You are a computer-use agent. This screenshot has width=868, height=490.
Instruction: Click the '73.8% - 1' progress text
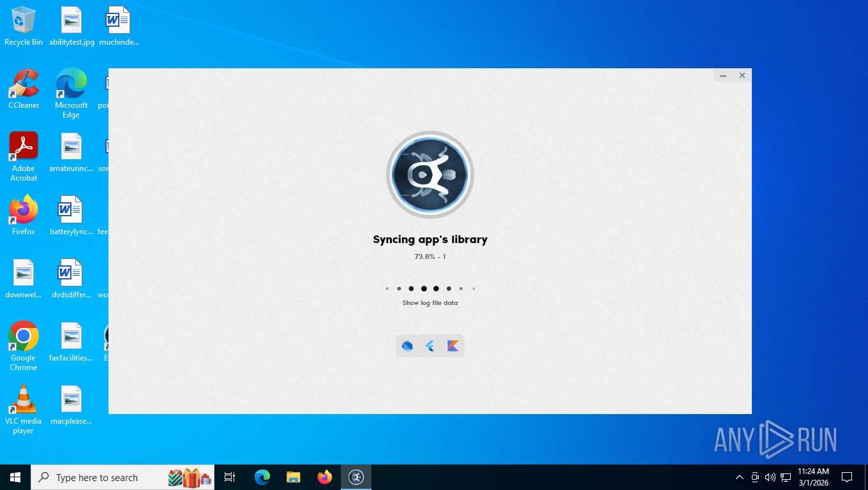tap(430, 256)
